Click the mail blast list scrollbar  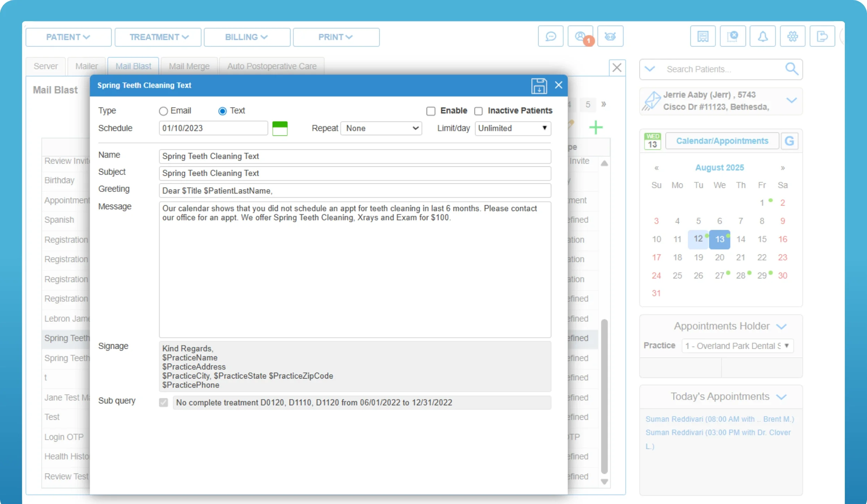(x=604, y=397)
